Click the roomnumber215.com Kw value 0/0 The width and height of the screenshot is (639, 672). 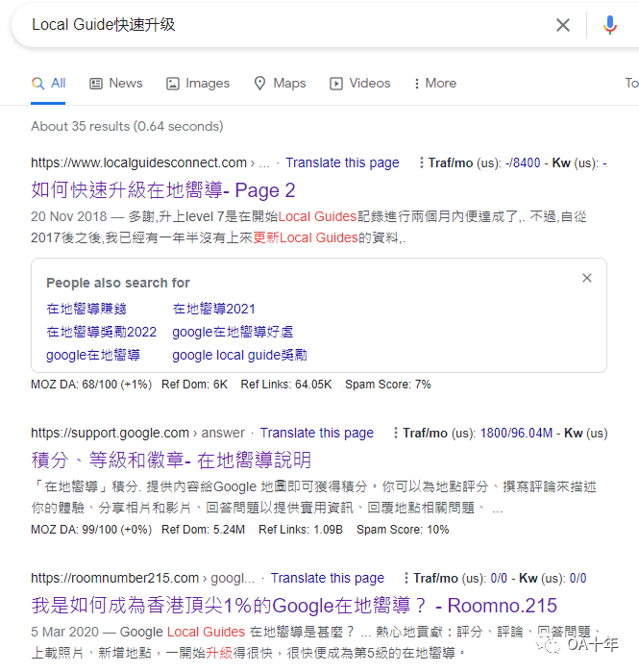pos(578,578)
